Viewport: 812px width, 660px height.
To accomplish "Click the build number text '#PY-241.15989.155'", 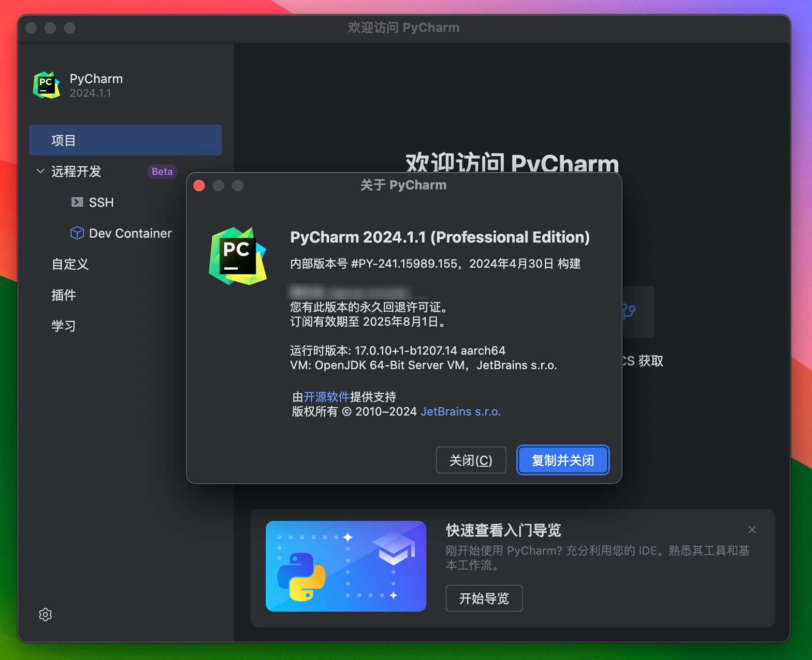I will 404,263.
